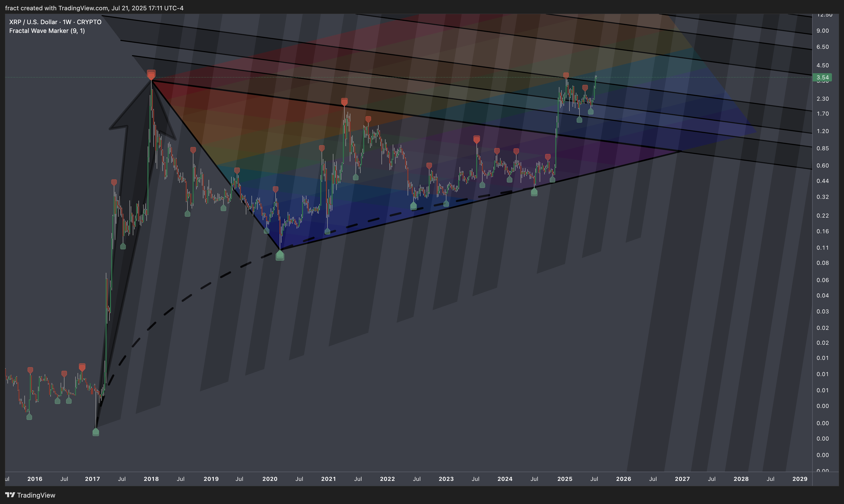Viewport: 844px width, 504px height.
Task: Click the 9.00 price axis label
Action: (x=823, y=31)
